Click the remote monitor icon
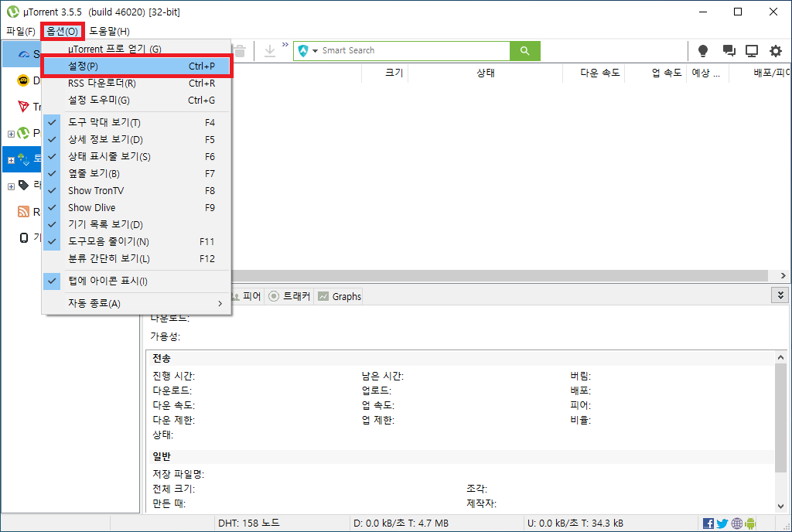The image size is (792, 532). tap(752, 50)
